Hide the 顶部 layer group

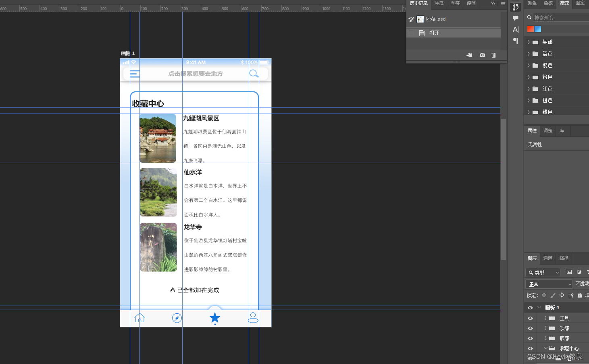(x=530, y=328)
